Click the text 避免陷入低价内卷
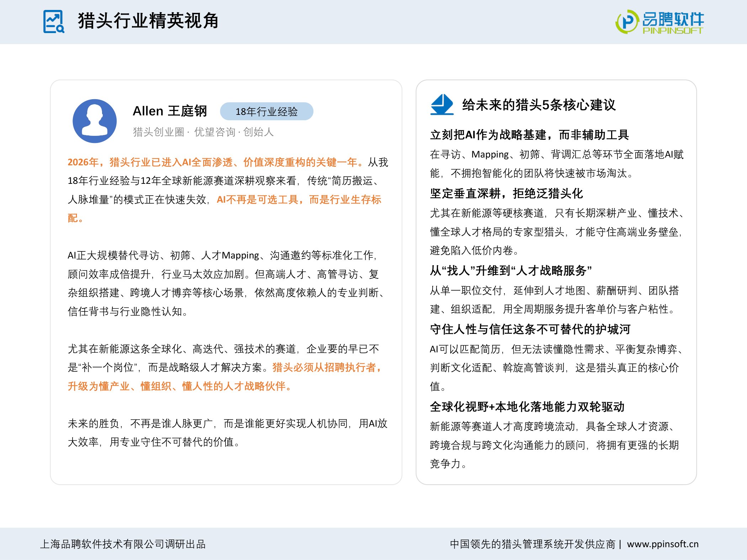 click(x=475, y=250)
